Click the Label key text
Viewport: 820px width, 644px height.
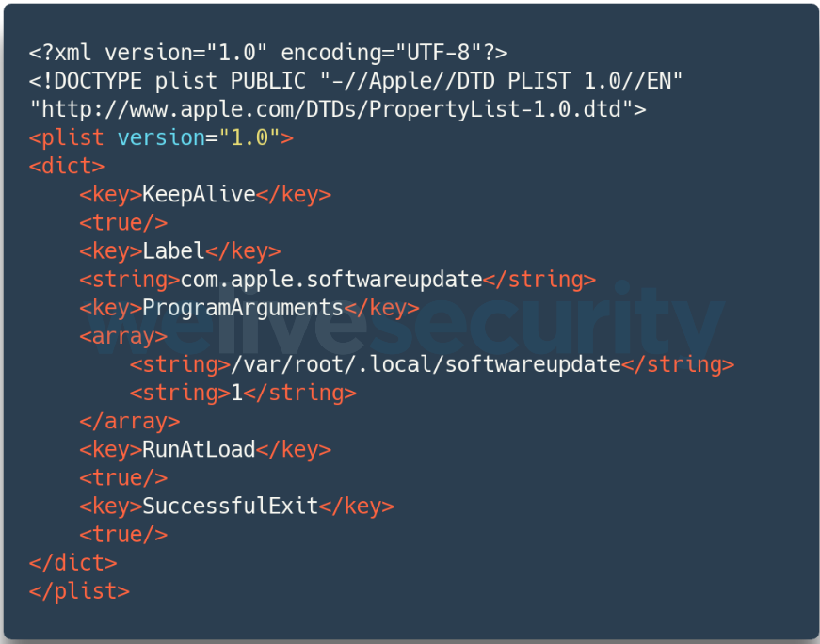tap(173, 250)
